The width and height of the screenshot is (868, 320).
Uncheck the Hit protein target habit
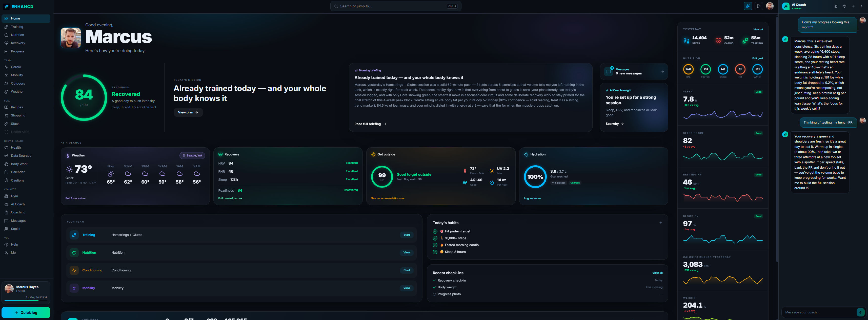tap(435, 231)
